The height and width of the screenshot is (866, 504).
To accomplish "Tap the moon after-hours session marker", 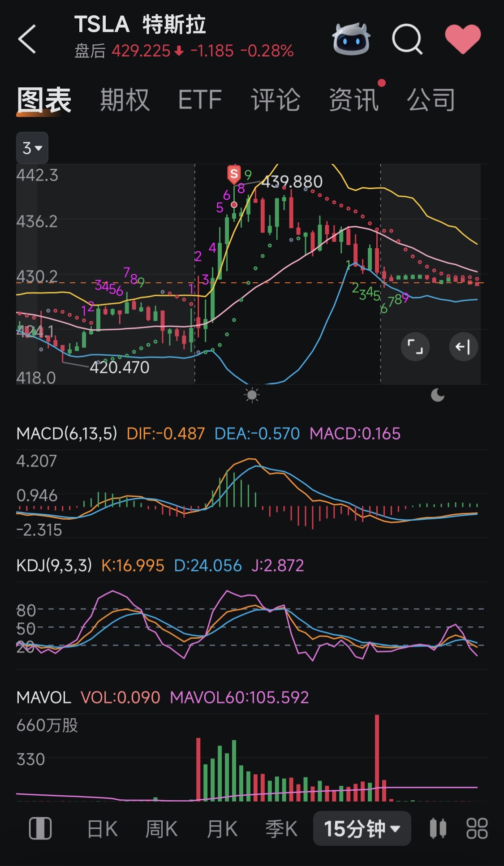I will [x=438, y=395].
